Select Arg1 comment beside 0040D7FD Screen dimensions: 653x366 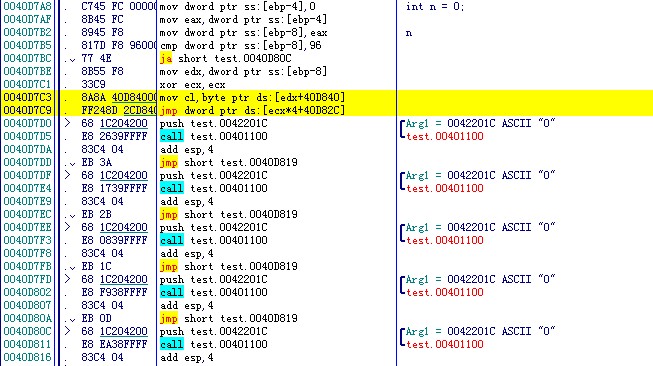(x=481, y=279)
